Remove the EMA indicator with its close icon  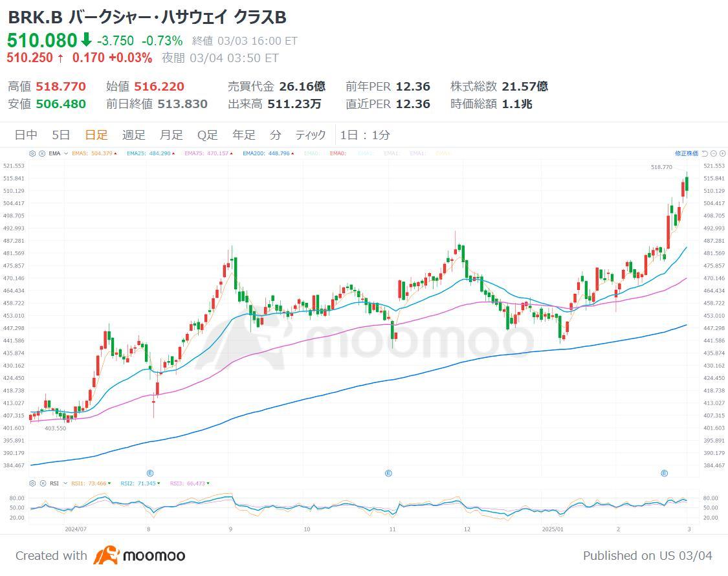pos(41,153)
